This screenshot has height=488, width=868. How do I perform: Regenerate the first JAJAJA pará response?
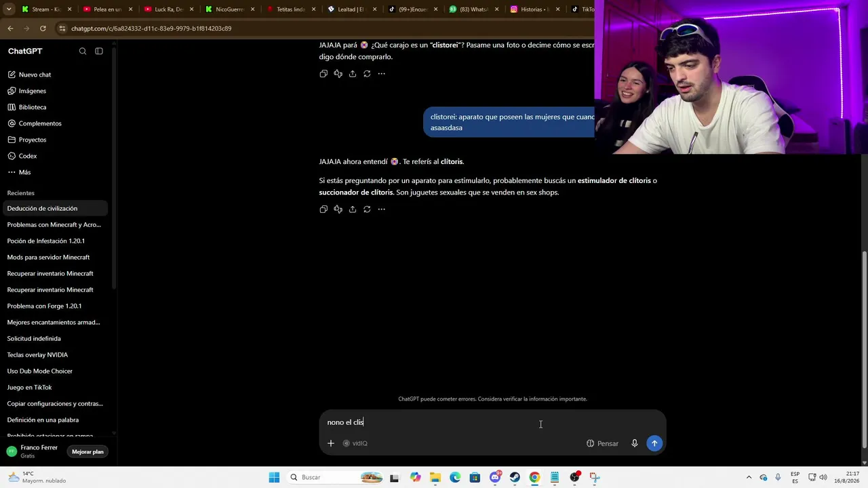[x=367, y=74]
